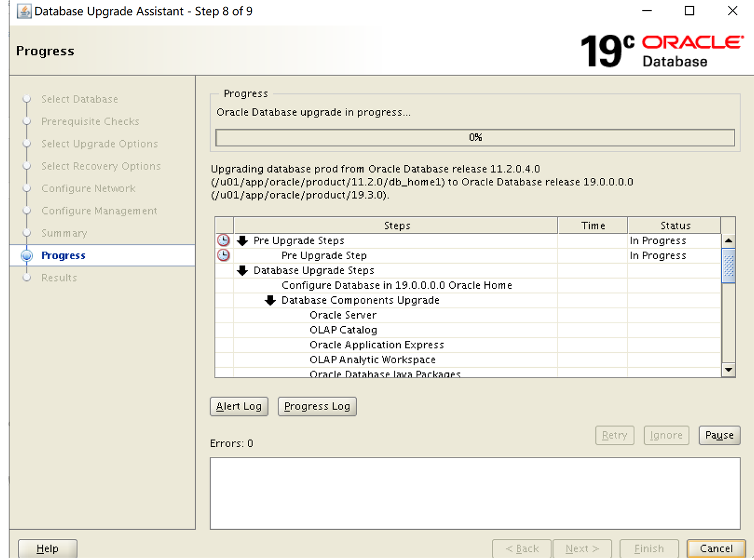
Task: Select the Progress step in sidebar
Action: pyautogui.click(x=63, y=255)
